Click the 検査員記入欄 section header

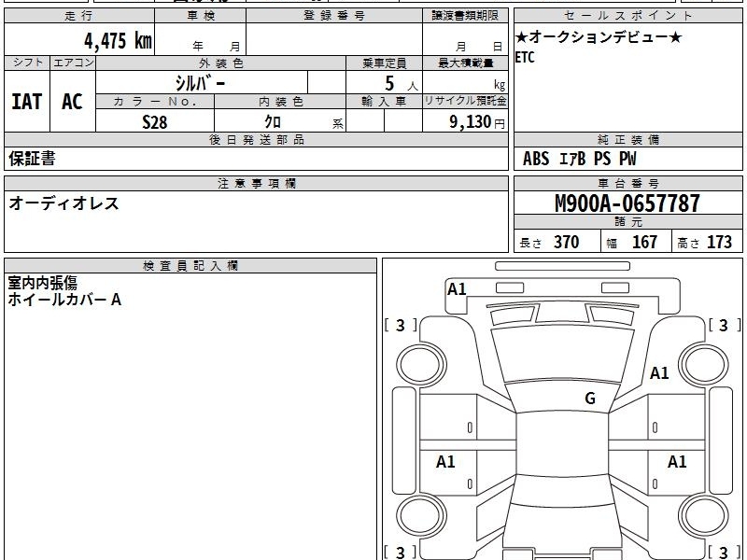(190, 266)
